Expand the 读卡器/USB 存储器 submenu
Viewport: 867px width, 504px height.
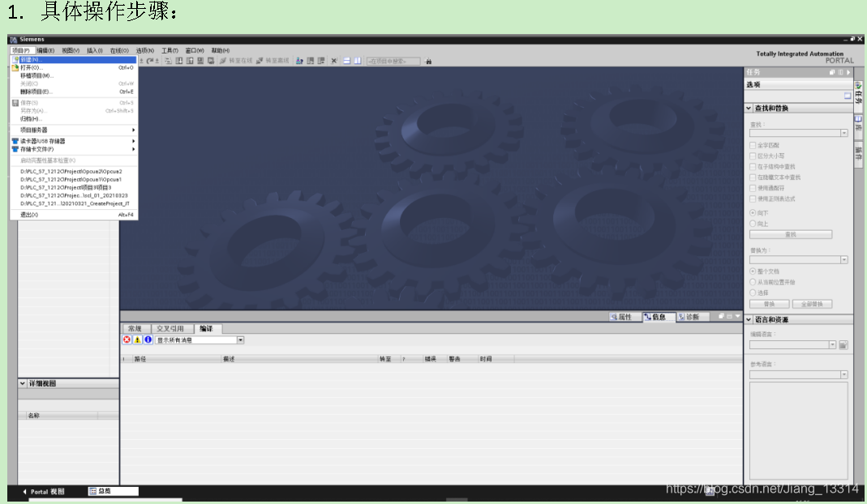coord(74,141)
